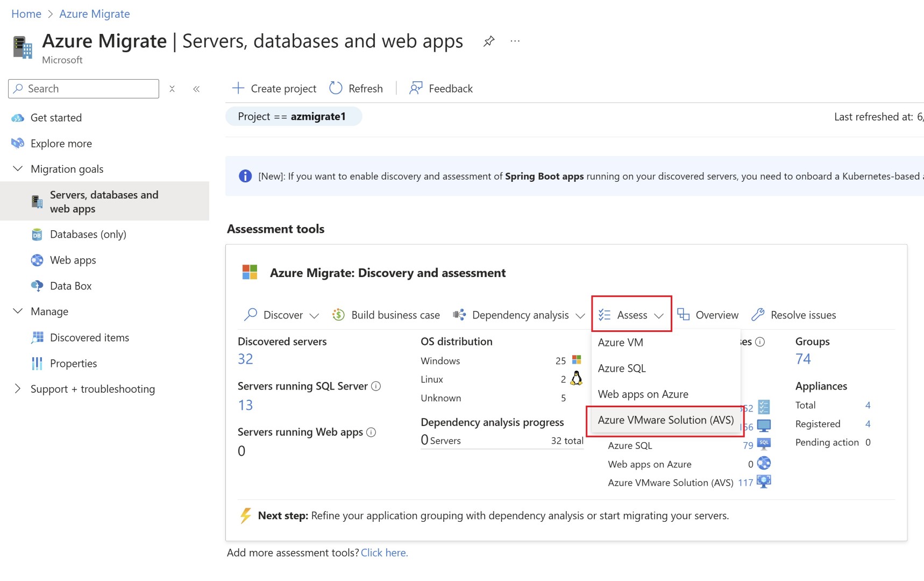Click the Get started cloud icon
This screenshot has height=581, width=924.
click(18, 118)
